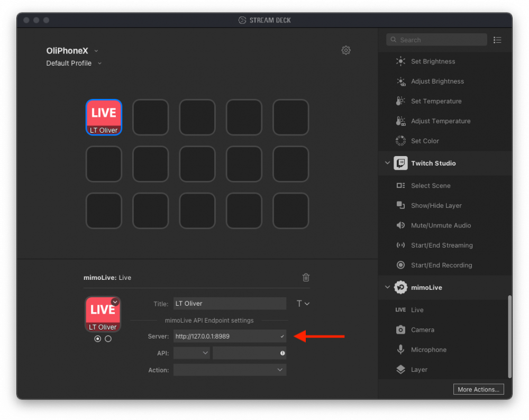Screen dimensions: 529x420
Task: Click the mimoLive Live action icon
Action: (x=400, y=309)
